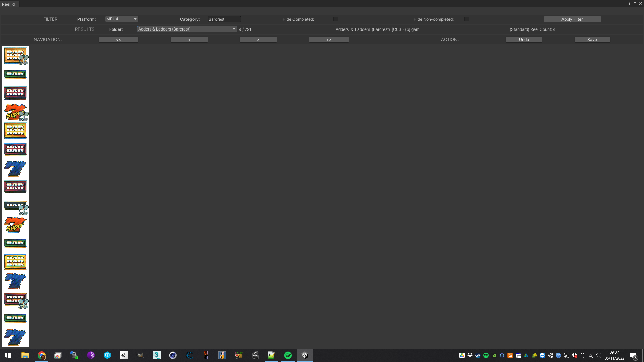
Task: Open Cinema 4D taskbar icon
Action: tap(173, 355)
